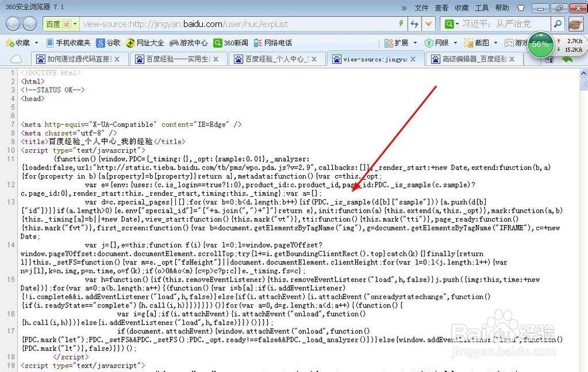Screen dimensions: 588x372
Task: Open the 文件 menu
Action: coord(421,8)
